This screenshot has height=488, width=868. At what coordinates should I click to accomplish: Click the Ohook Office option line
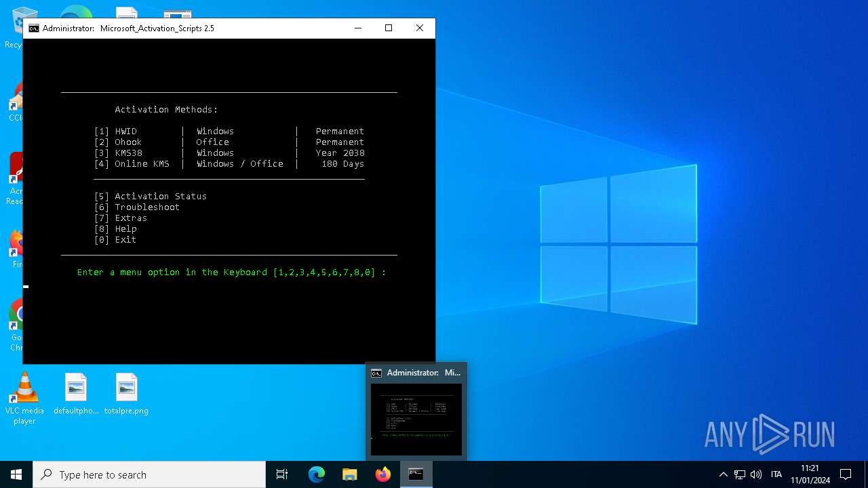point(229,142)
